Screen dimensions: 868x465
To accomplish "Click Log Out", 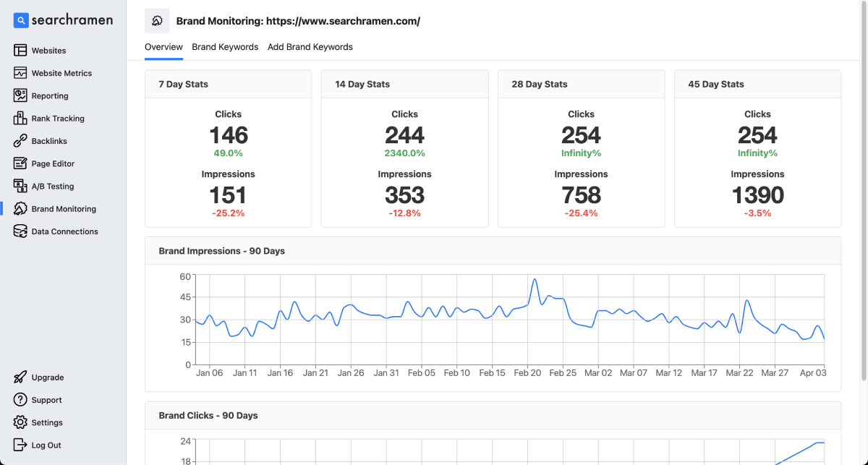I will point(46,445).
